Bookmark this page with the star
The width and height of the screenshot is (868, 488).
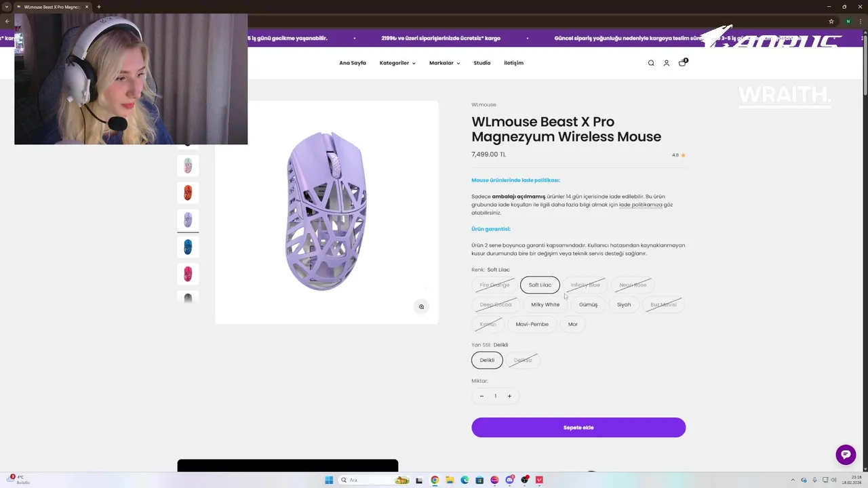(x=831, y=21)
